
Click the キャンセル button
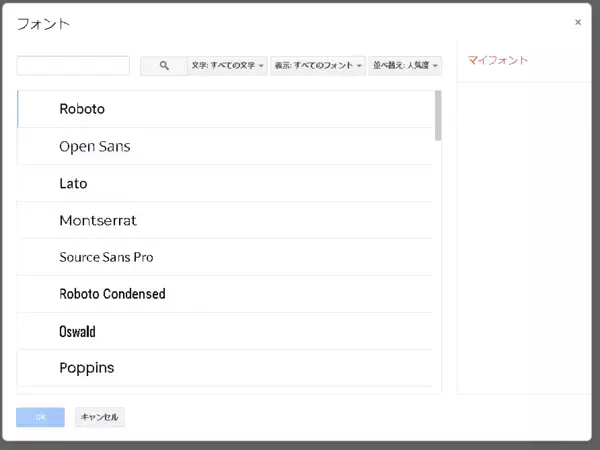[x=99, y=417]
